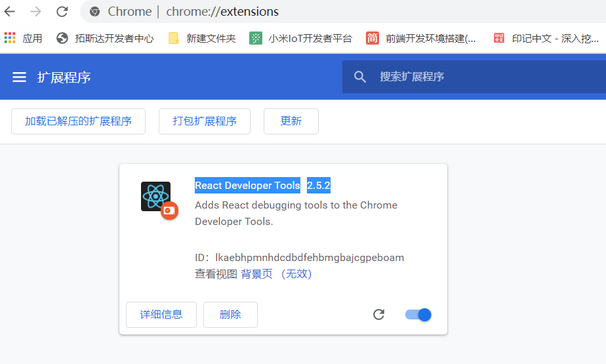Open the 应用 apps shortcut
606x364 pixels.
pos(23,38)
